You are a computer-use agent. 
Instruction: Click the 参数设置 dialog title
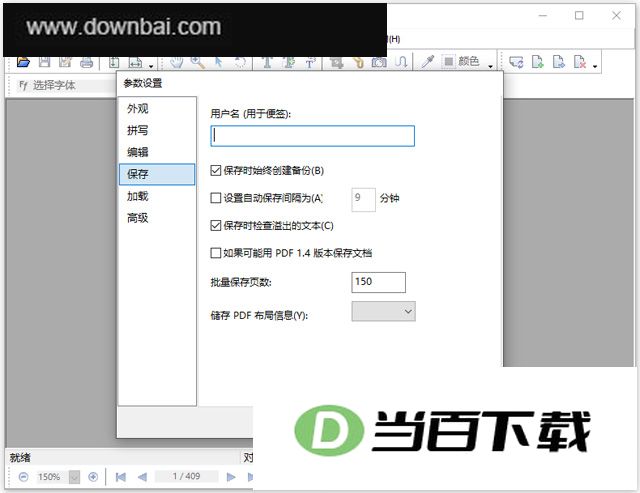click(x=143, y=83)
